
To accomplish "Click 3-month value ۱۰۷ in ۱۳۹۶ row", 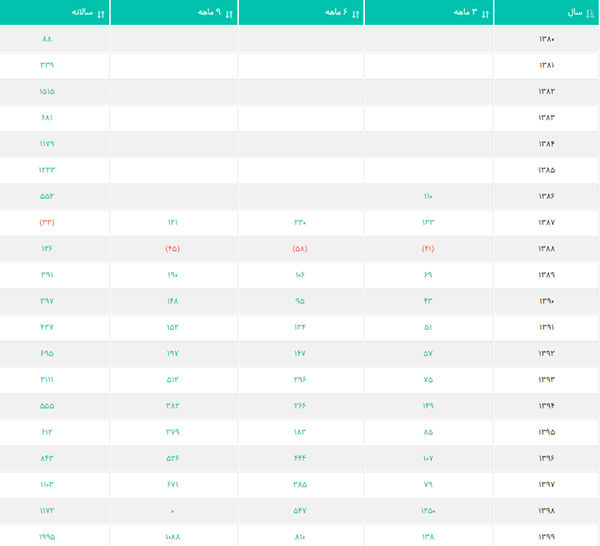I will (x=428, y=458).
